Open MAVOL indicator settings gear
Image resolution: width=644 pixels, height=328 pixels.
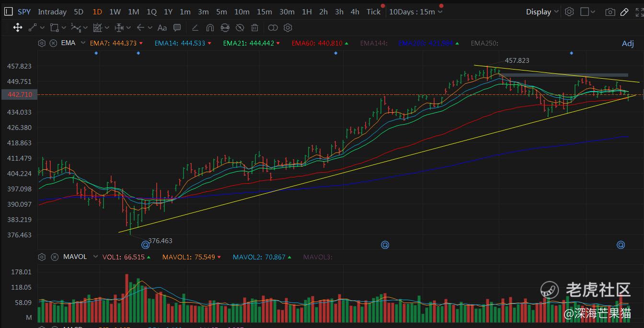[42, 257]
